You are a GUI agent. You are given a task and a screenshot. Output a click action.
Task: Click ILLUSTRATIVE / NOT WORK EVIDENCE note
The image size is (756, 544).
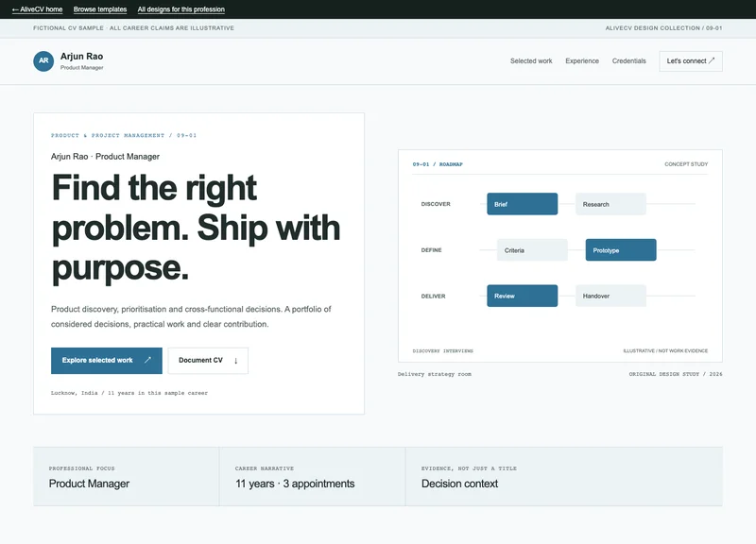tap(665, 350)
